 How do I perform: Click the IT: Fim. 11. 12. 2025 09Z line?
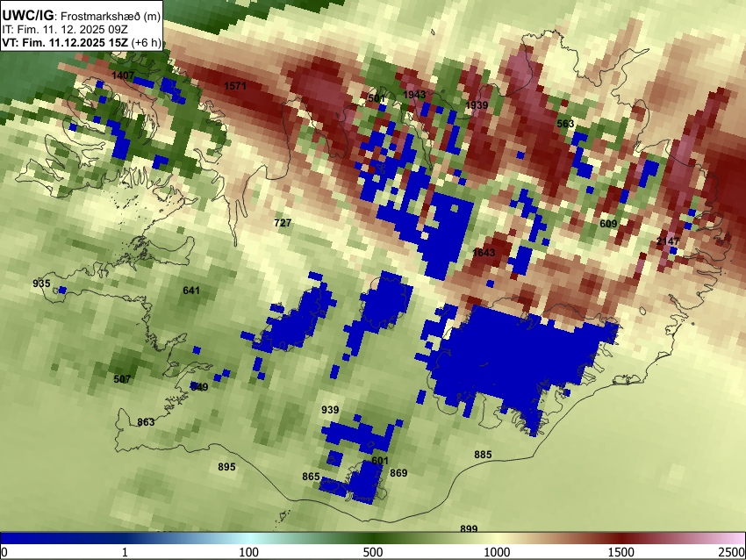click(x=65, y=30)
